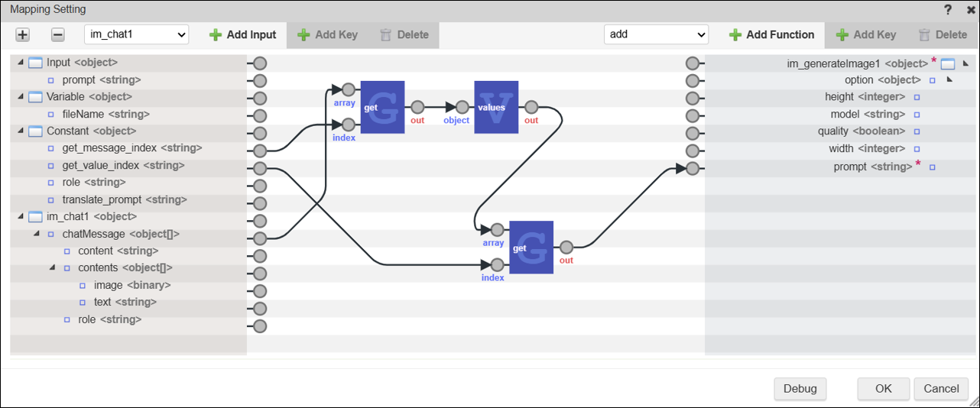
Task: Click the help question mark icon
Action: pyautogui.click(x=948, y=10)
